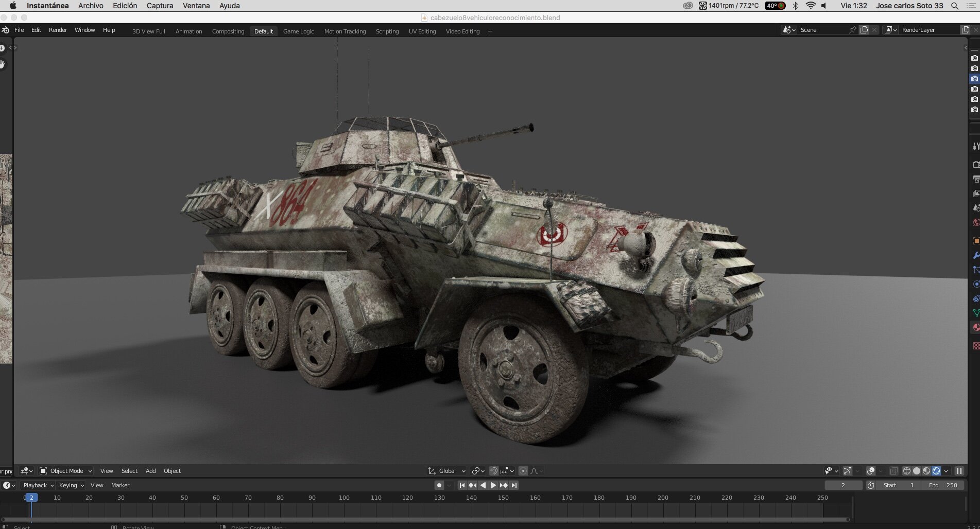980x529 pixels.
Task: Toggle viewport gizmos display
Action: click(x=848, y=471)
